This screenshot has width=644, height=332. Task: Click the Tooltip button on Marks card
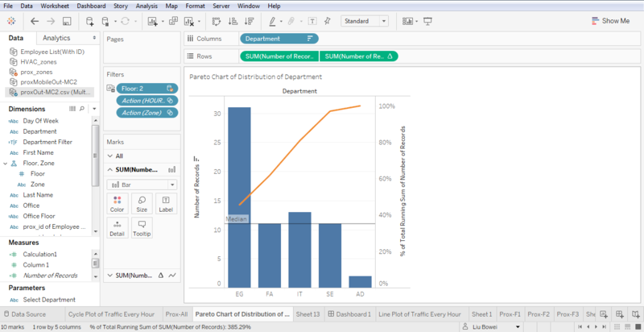tap(142, 228)
